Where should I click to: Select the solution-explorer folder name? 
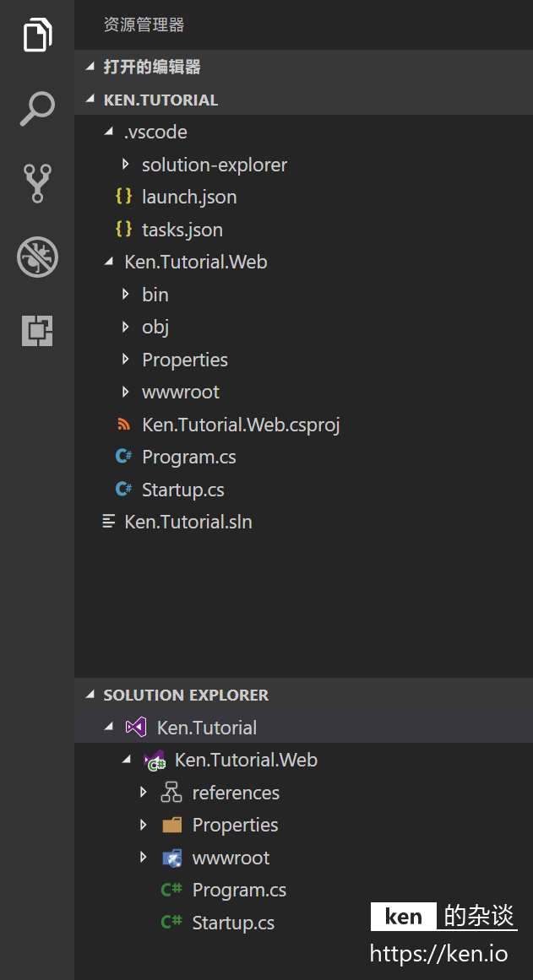click(x=215, y=165)
